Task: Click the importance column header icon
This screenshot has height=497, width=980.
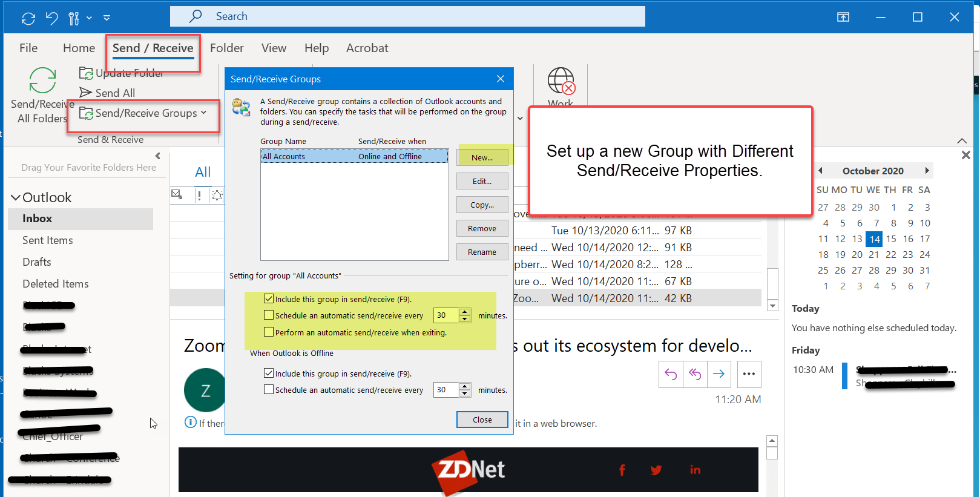Action: click(x=199, y=195)
